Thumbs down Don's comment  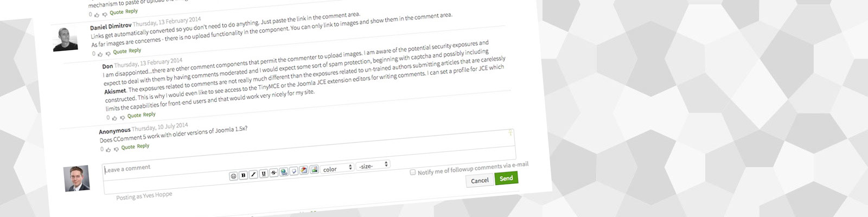[123, 117]
